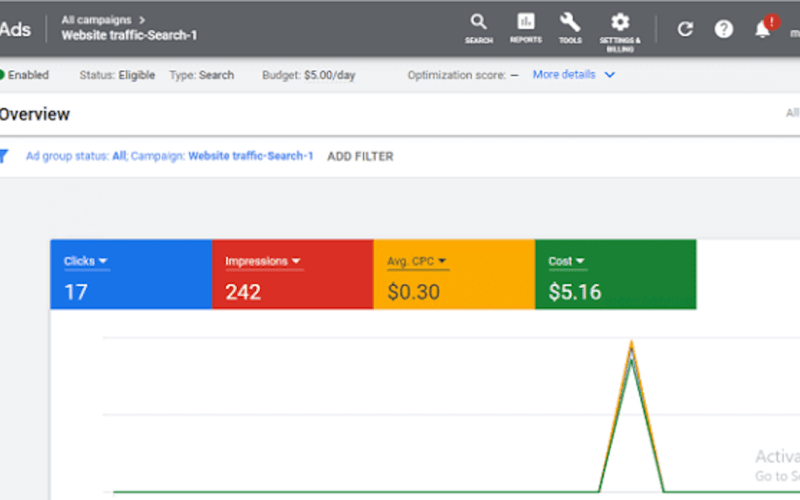This screenshot has height=500, width=800.
Task: Select the blue Clicks scorecard value 17
Action: (76, 292)
